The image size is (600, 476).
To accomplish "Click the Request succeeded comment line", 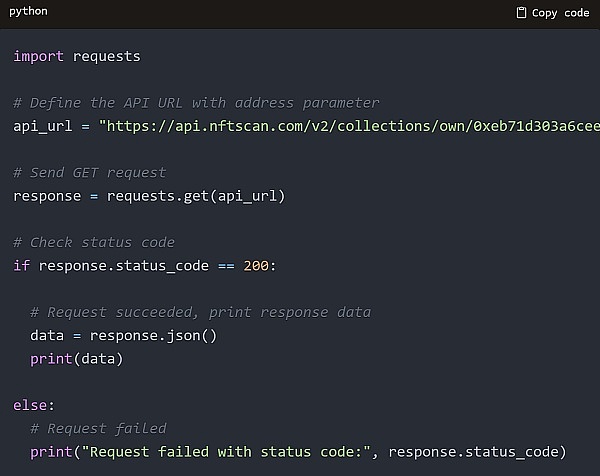I will click(x=200, y=312).
